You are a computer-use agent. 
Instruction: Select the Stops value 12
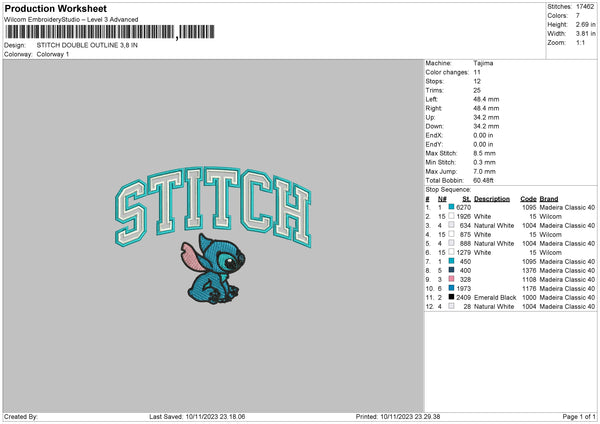point(477,81)
